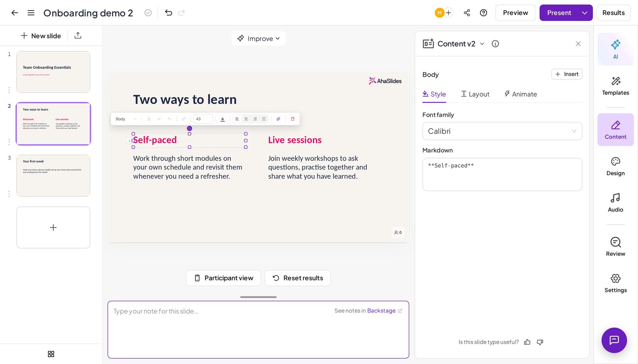638x364 pixels.
Task: Click the AI sparkle icon in text toolbar
Action: 278,119
